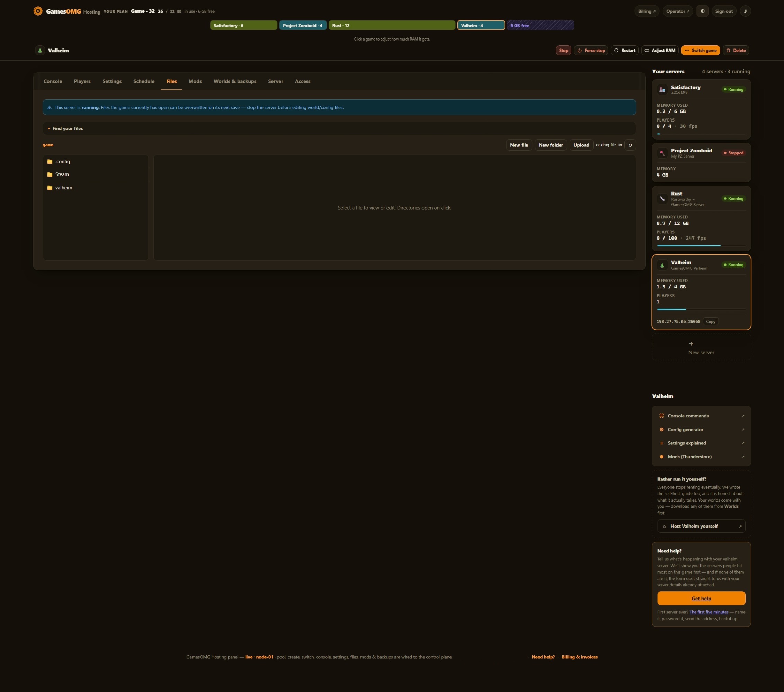Click the refresh files icon button

[x=630, y=145]
